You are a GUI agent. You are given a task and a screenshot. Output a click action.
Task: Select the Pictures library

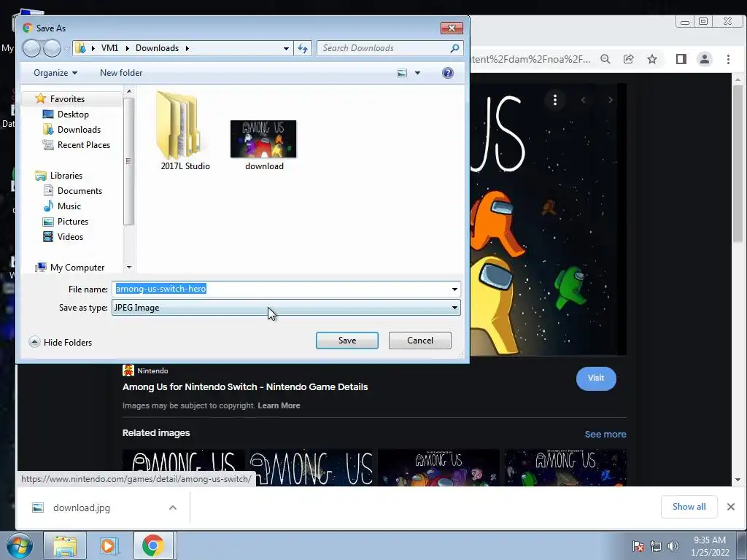(x=72, y=222)
